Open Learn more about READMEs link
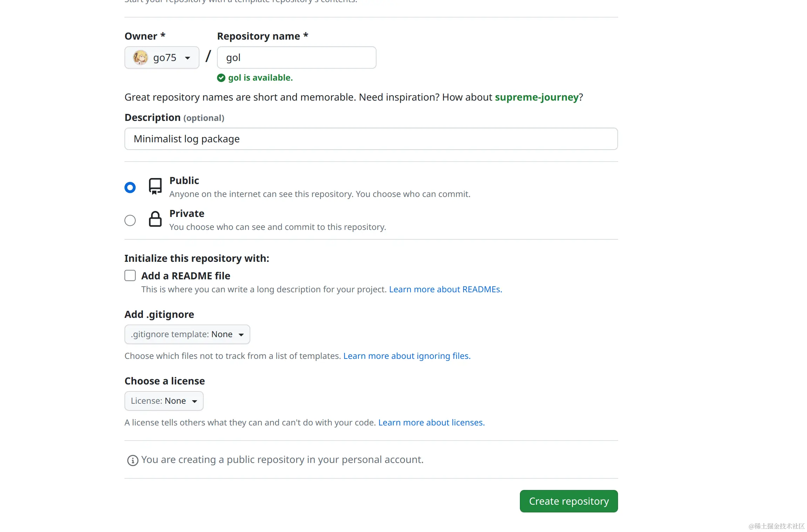This screenshot has height=532, width=807. (x=445, y=289)
